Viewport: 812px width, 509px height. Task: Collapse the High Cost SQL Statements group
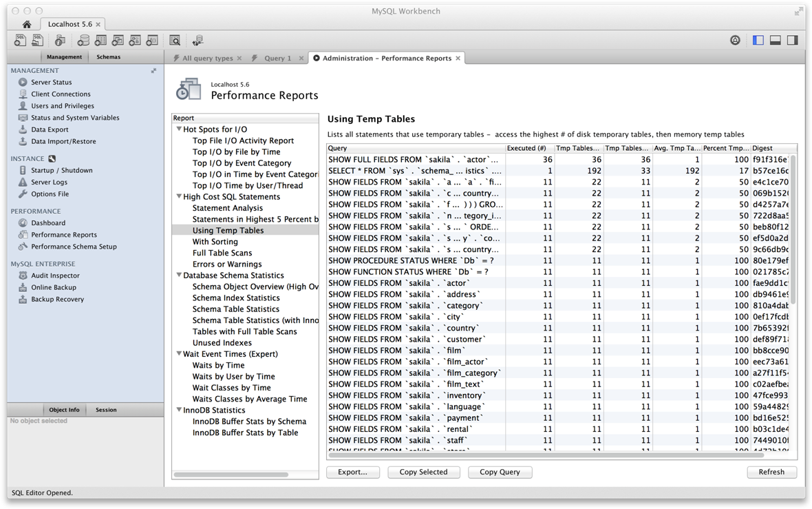coord(179,197)
